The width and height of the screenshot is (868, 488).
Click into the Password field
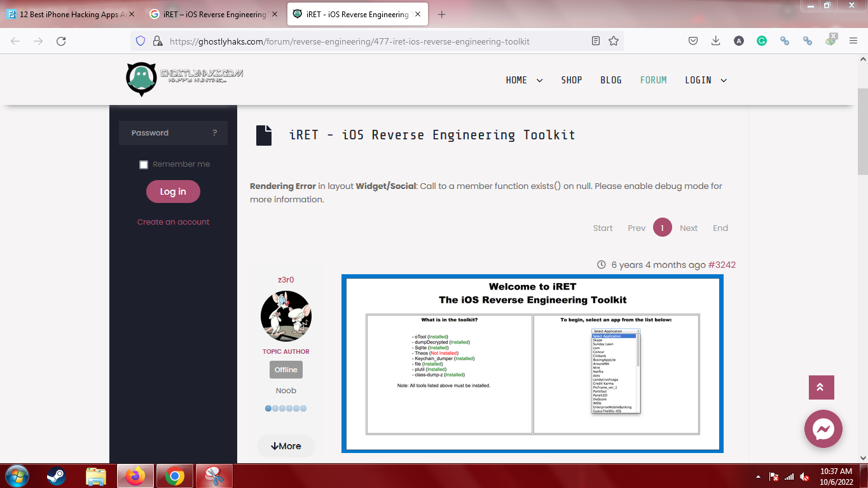[173, 133]
